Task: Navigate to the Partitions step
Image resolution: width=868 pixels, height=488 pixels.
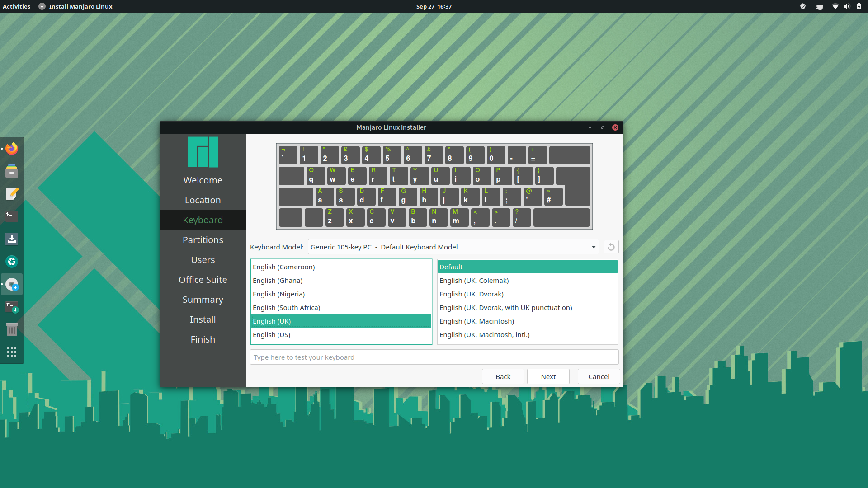Action: click(203, 239)
